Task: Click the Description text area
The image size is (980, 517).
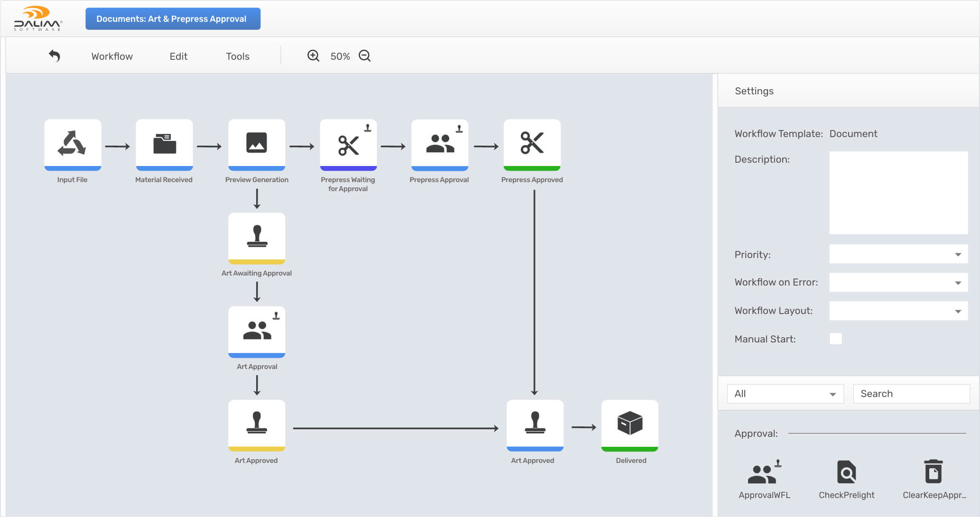Action: (898, 193)
